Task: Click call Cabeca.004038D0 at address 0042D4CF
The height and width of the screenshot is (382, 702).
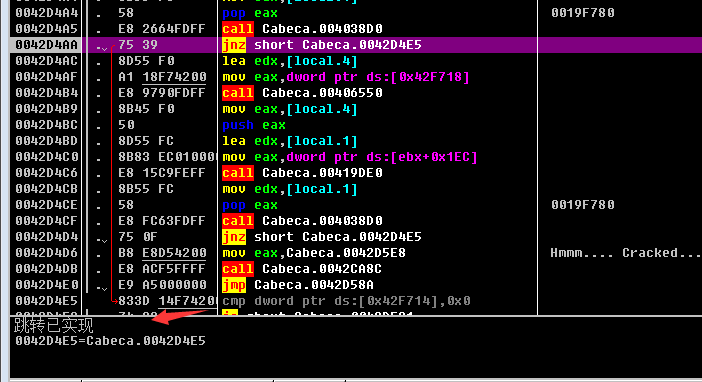Action: (x=302, y=221)
